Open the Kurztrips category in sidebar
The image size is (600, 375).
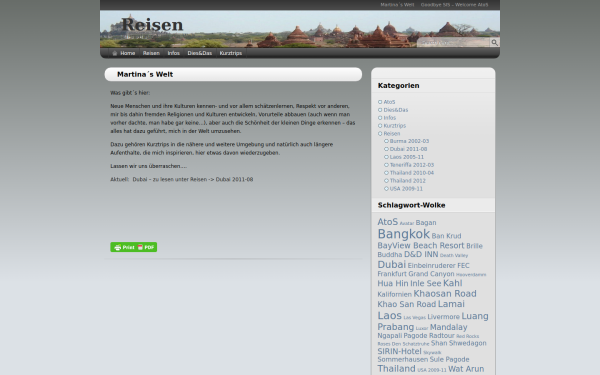pyautogui.click(x=395, y=126)
